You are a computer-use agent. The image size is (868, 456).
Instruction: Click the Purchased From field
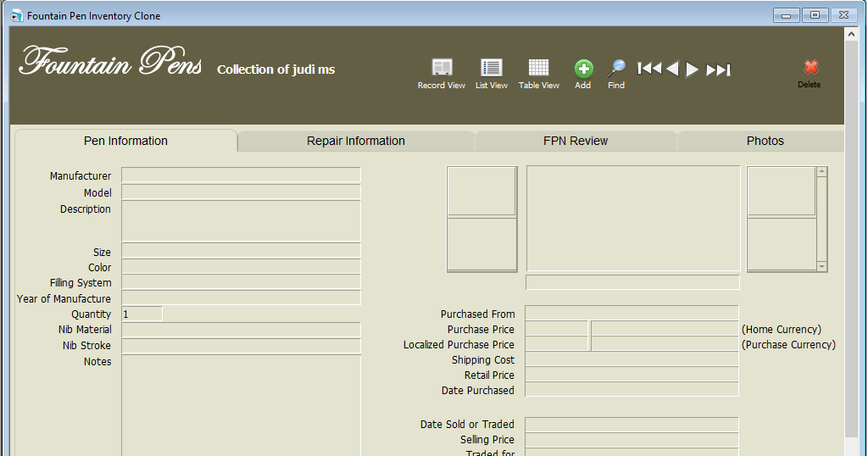[632, 314]
